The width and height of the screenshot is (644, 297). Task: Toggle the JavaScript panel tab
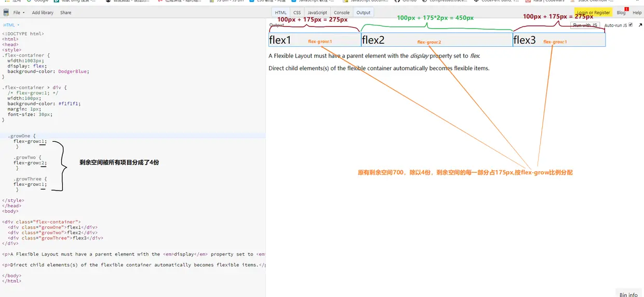click(317, 12)
